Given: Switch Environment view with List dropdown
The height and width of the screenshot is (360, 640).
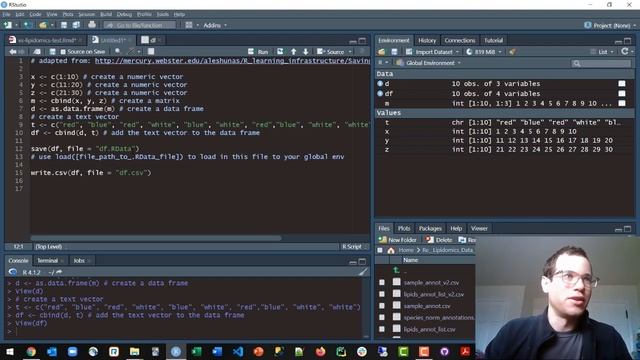Looking at the screenshot, I should tap(602, 52).
